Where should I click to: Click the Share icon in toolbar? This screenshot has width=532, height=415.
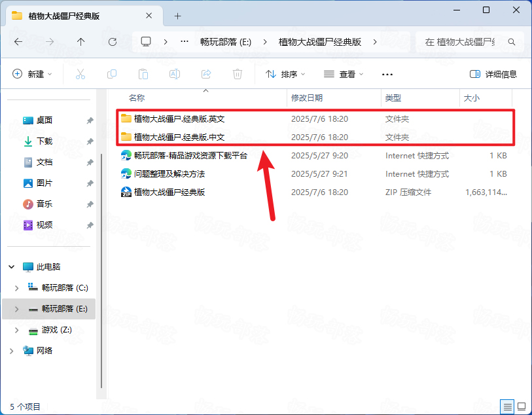[x=206, y=74]
